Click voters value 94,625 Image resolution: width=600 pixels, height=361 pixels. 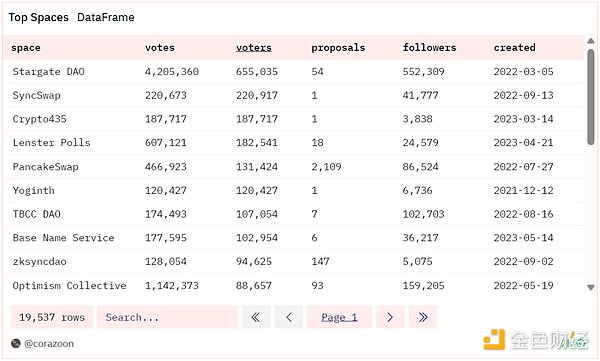(254, 262)
